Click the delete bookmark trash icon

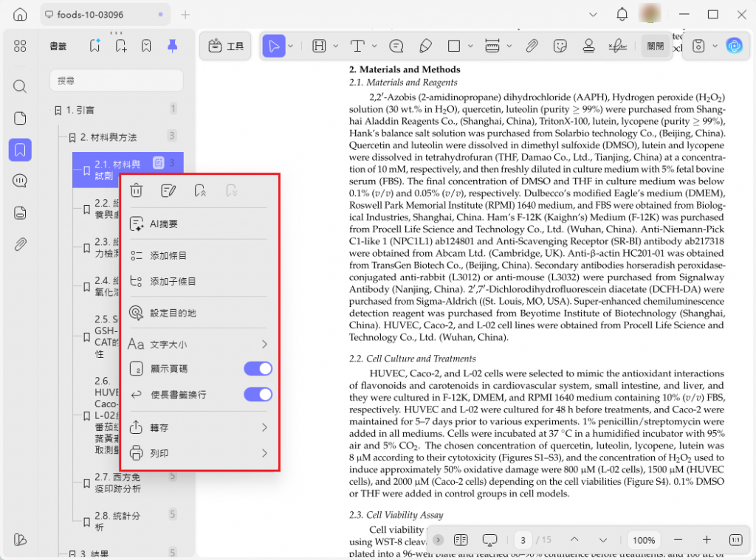[x=137, y=191]
